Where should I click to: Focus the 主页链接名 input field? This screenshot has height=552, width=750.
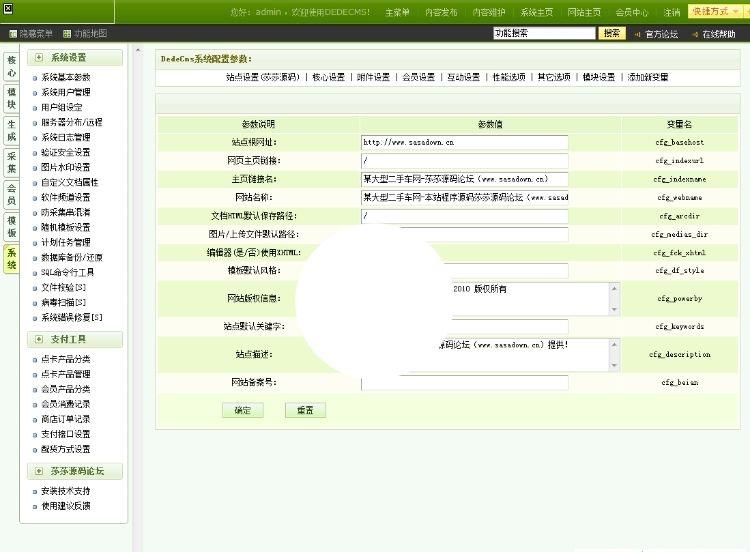464,179
